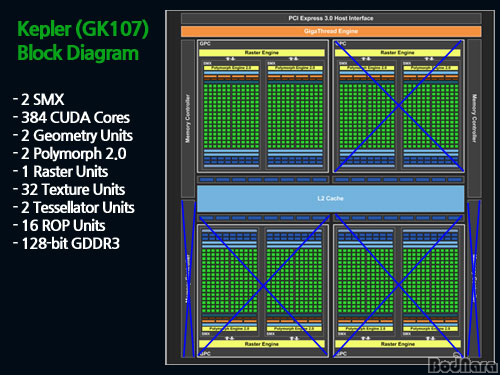Image resolution: width=500 pixels, height=375 pixels.
Task: Click the BodNara watermark logo
Action: 463,365
